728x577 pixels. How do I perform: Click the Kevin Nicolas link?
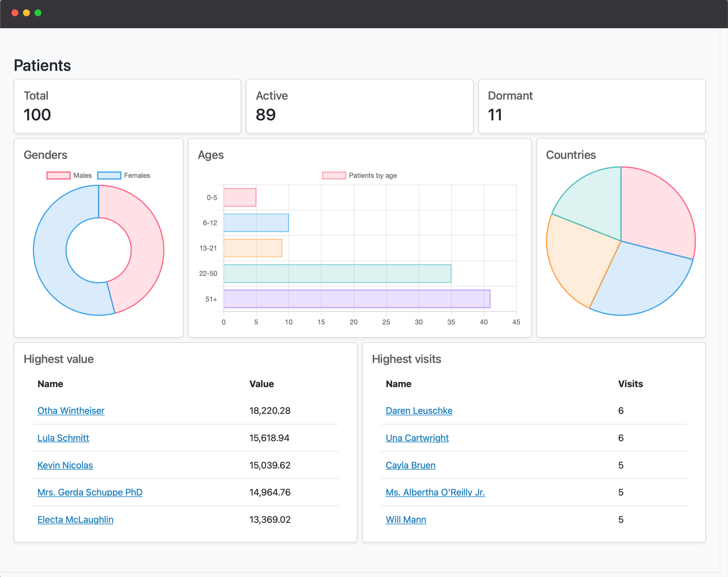(x=65, y=465)
